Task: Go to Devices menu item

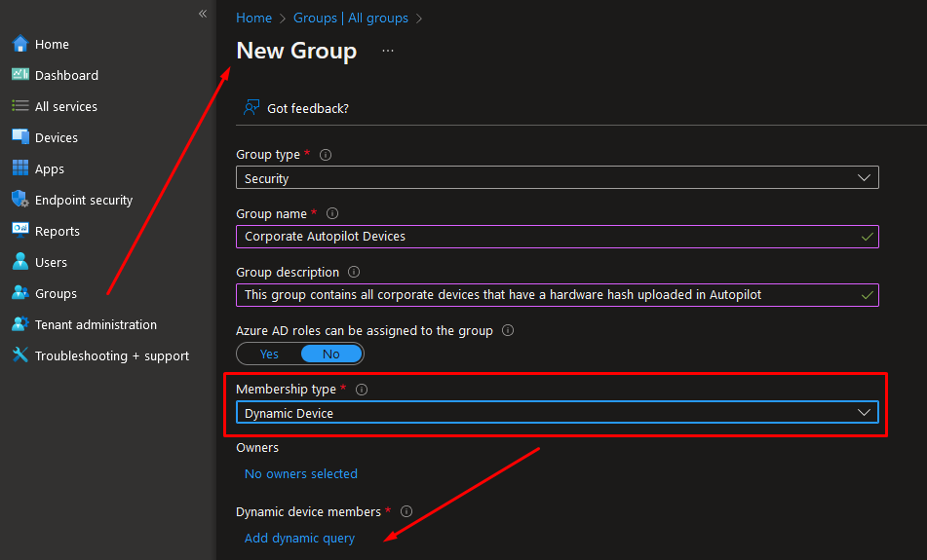Action: (57, 137)
